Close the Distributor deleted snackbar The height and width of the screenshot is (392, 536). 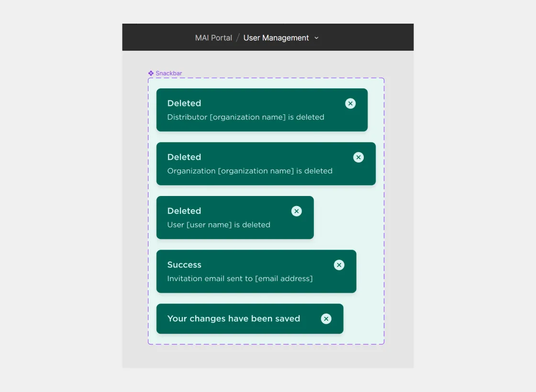[350, 103]
